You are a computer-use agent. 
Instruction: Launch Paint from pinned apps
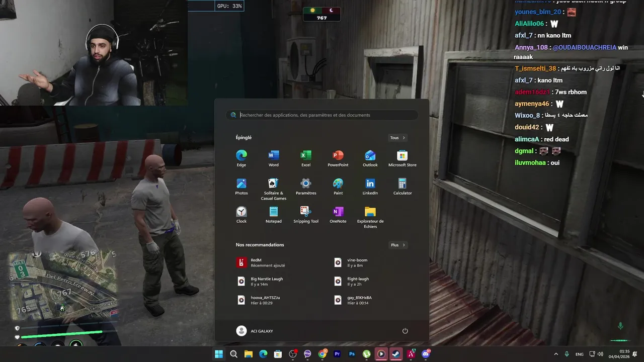click(338, 187)
